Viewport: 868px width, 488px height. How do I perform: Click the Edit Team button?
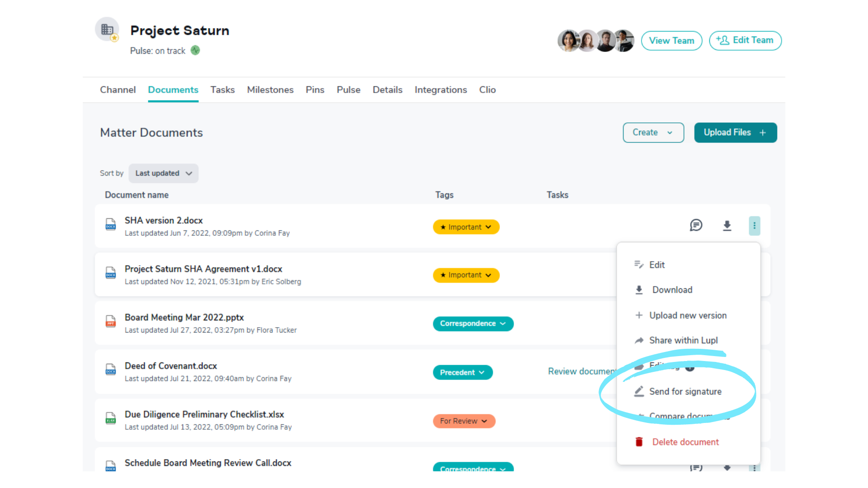tap(745, 41)
